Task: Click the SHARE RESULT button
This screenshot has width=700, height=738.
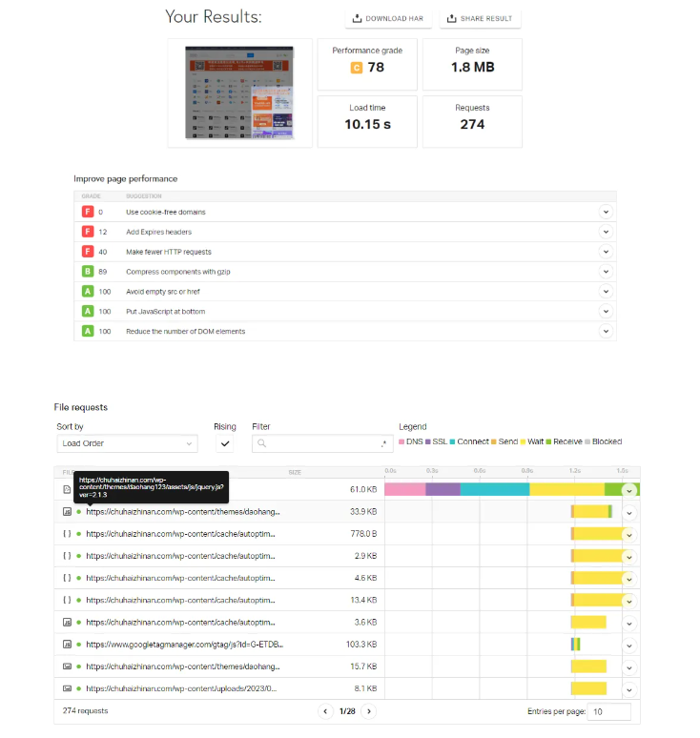Action: coord(480,18)
